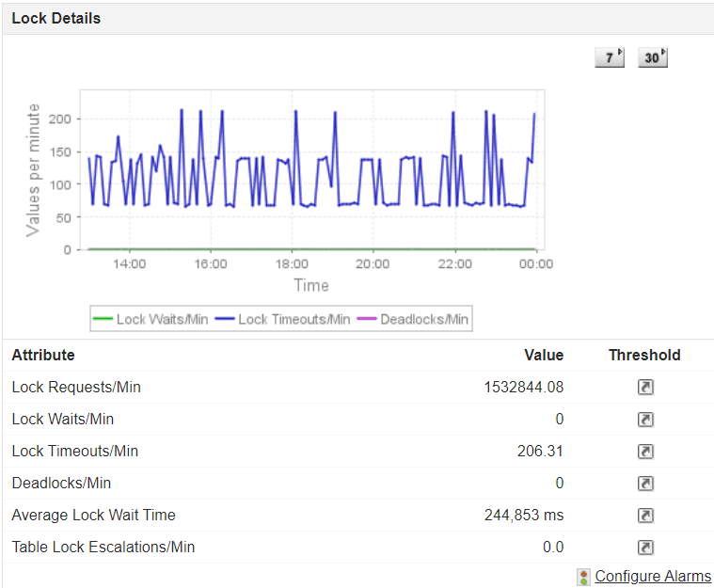Toggle Deadlocks/Min series in legend

tap(424, 320)
